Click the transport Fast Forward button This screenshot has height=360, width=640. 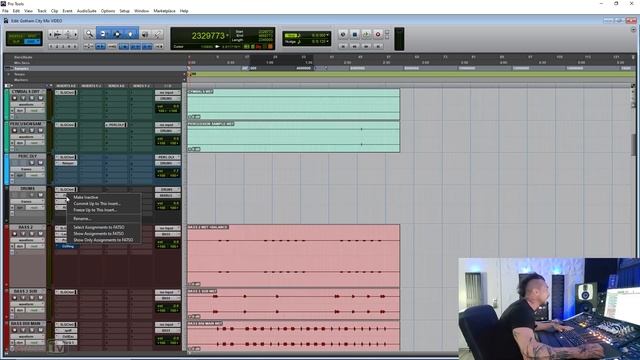(366, 47)
